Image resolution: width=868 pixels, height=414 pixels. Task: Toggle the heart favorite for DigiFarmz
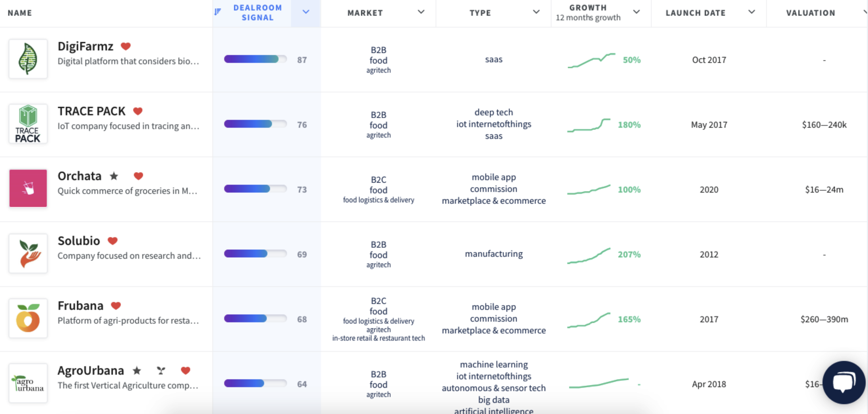[x=126, y=46]
